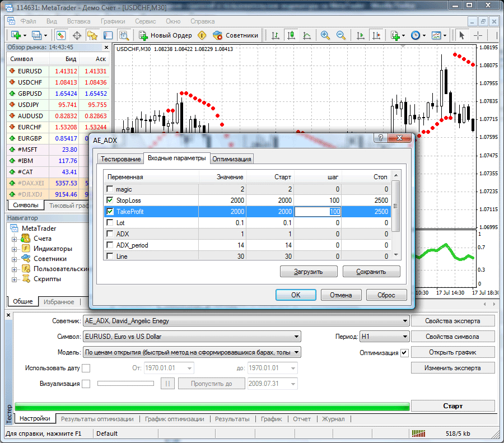
Task: Click the MetaEditor yellow diamond icon
Action: click(x=202, y=35)
